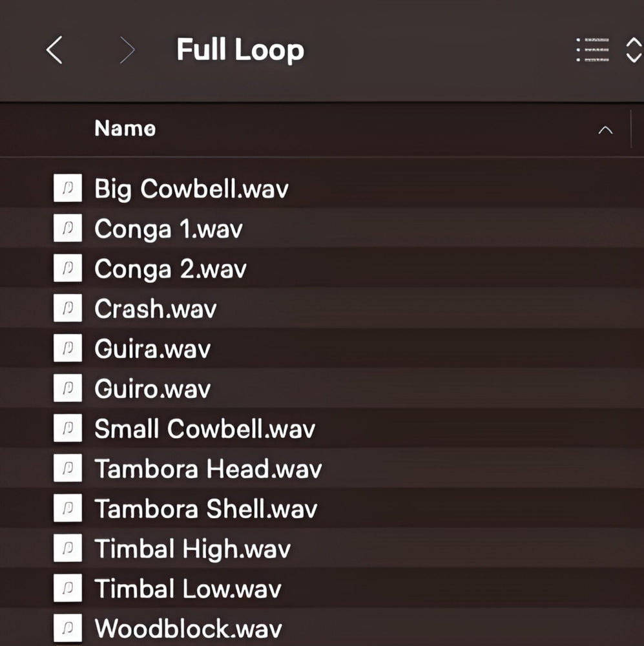The height and width of the screenshot is (646, 644).
Task: Click the Tambora Head.wav file icon
Action: [x=68, y=469]
